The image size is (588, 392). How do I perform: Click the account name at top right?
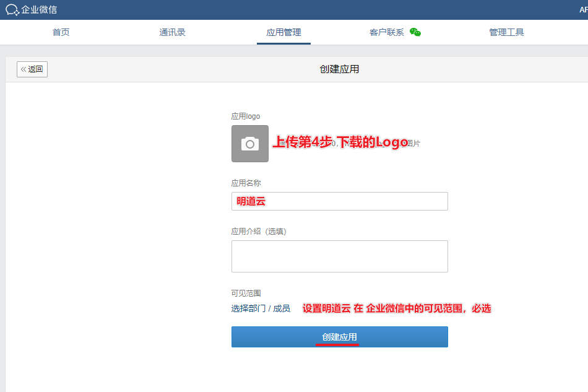click(582, 10)
